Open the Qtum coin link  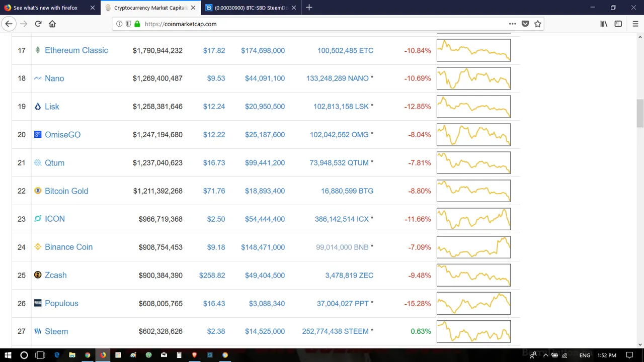click(x=54, y=163)
